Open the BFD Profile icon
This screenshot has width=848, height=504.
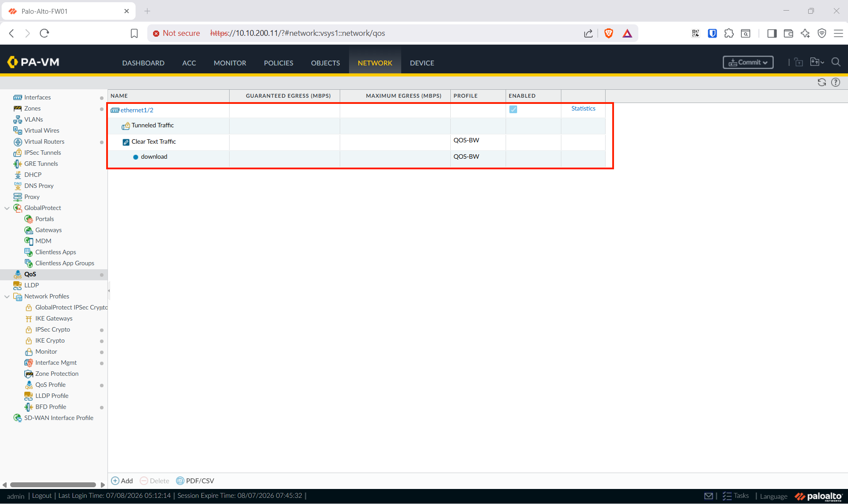(x=29, y=407)
